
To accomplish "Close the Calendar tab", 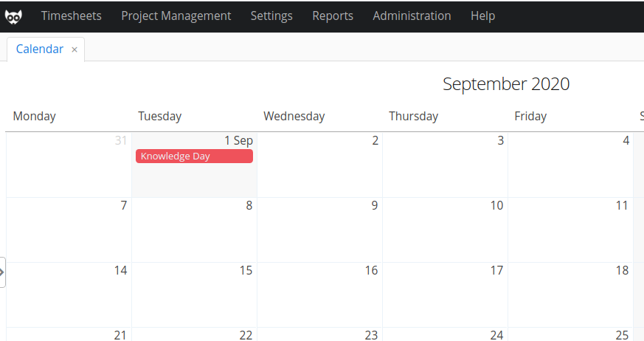I will 75,49.
